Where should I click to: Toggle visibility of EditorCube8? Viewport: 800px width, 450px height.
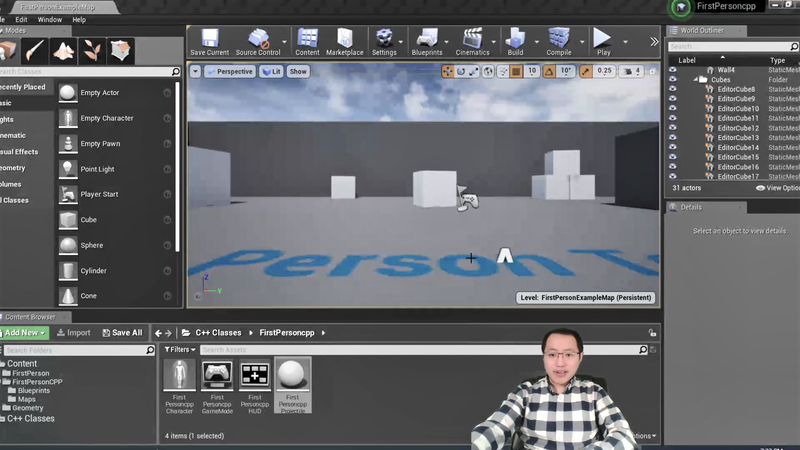tap(672, 89)
